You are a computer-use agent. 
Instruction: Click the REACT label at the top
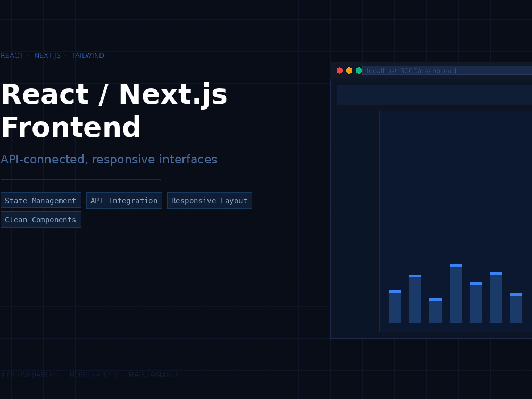tap(12, 56)
